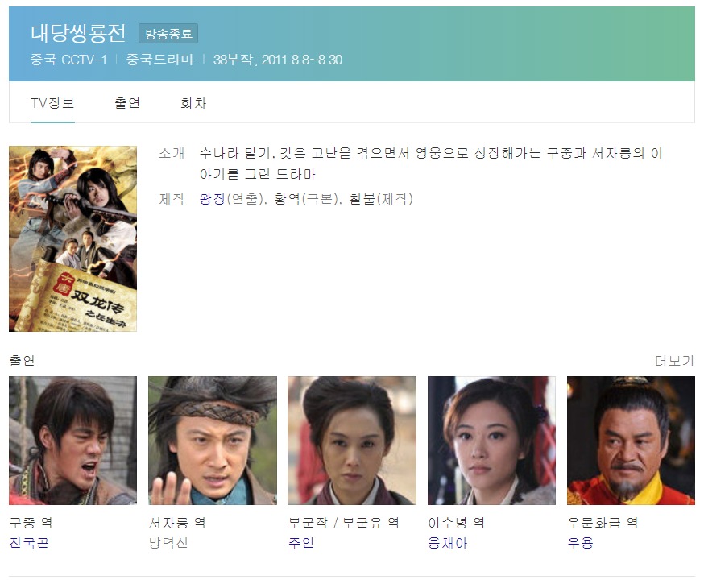Click the 서자릉 역 actor photo
704x588 pixels.
(x=213, y=441)
